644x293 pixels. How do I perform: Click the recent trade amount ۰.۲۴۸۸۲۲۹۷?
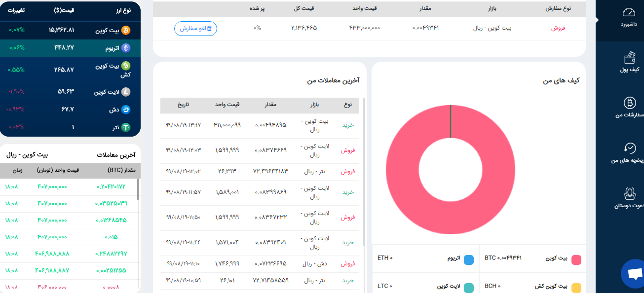(x=110, y=254)
